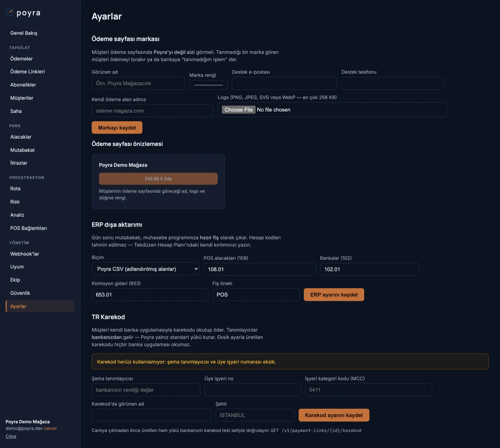Click the poyra logo icon
The width and height of the screenshot is (500, 448).
click(x=9, y=13)
